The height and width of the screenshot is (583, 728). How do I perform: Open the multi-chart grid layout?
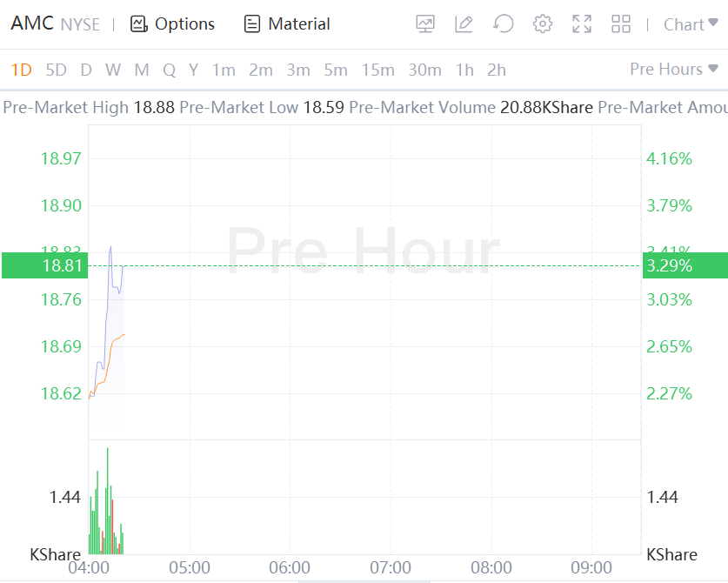(x=621, y=24)
